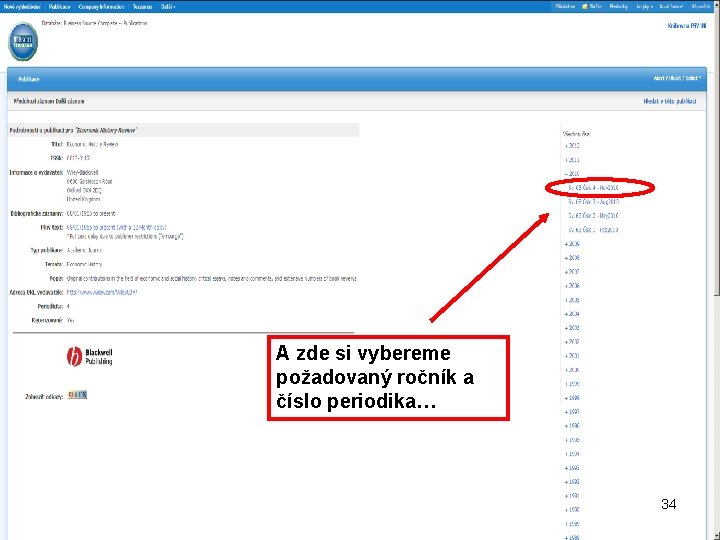Expand year 2002 in issue list
The image size is (720, 540).
(572, 342)
